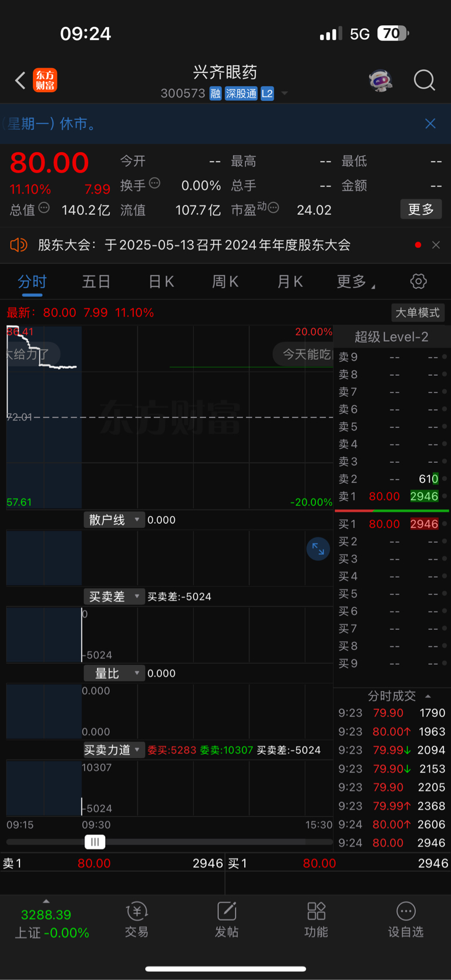The width and height of the screenshot is (451, 980).
Task: Tap the speaker announcement icon
Action: [x=19, y=245]
